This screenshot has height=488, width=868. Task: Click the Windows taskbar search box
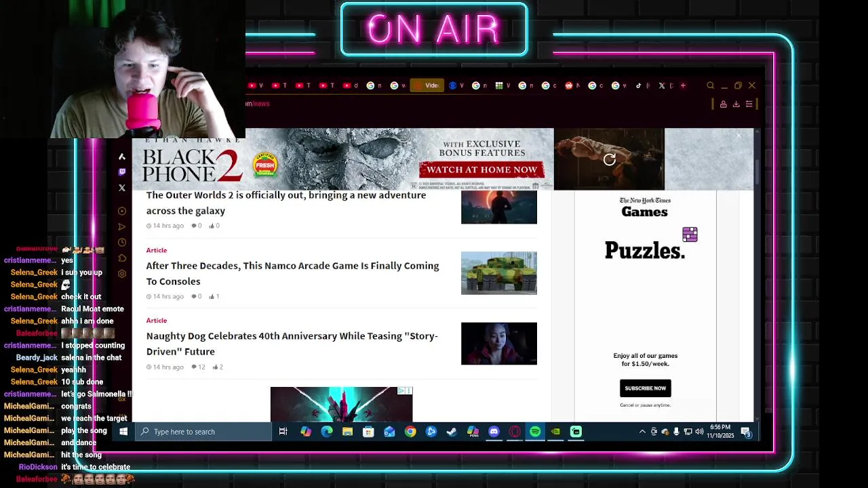click(203, 432)
